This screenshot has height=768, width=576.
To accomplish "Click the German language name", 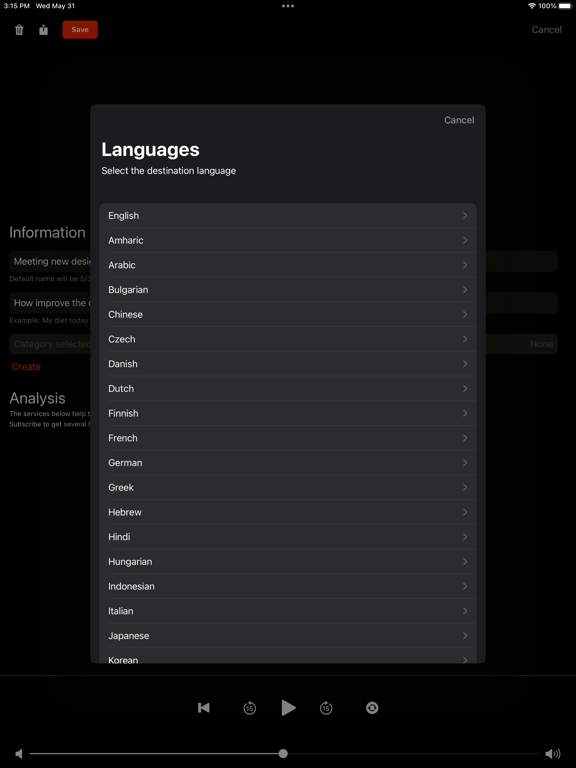I will tap(125, 463).
